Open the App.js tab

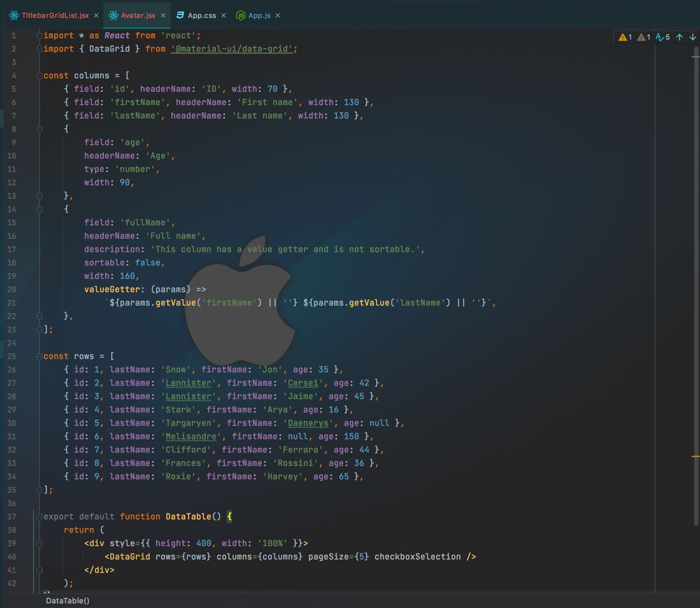259,15
